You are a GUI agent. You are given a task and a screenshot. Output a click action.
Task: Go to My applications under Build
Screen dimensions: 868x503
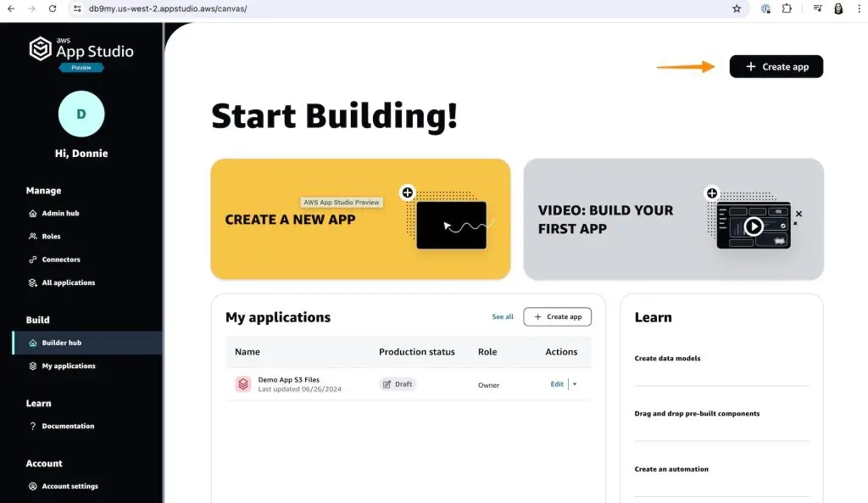68,366
